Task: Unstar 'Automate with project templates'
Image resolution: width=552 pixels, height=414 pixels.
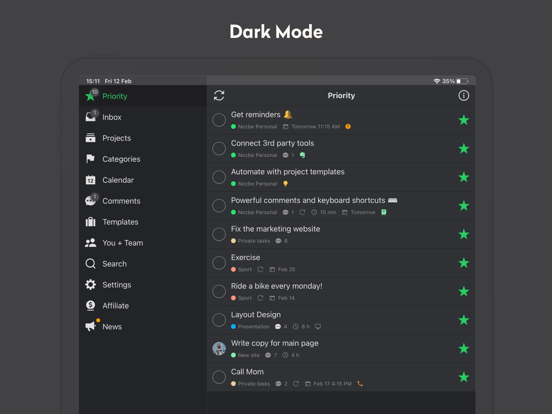Action: [464, 177]
